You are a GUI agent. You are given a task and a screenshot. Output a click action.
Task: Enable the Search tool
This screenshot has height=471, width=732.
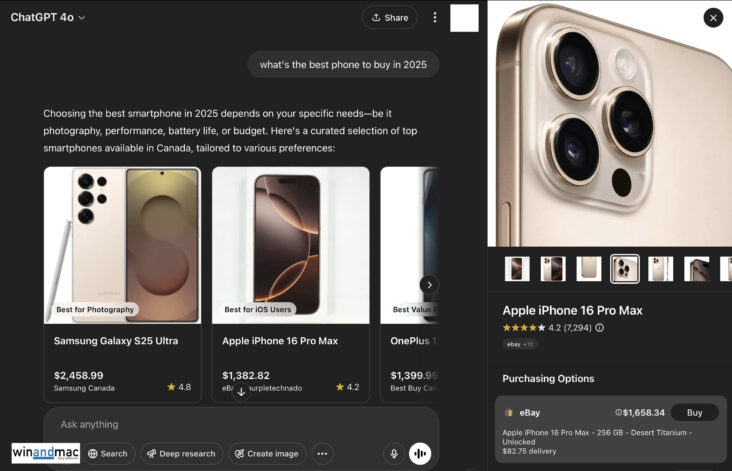[107, 453]
